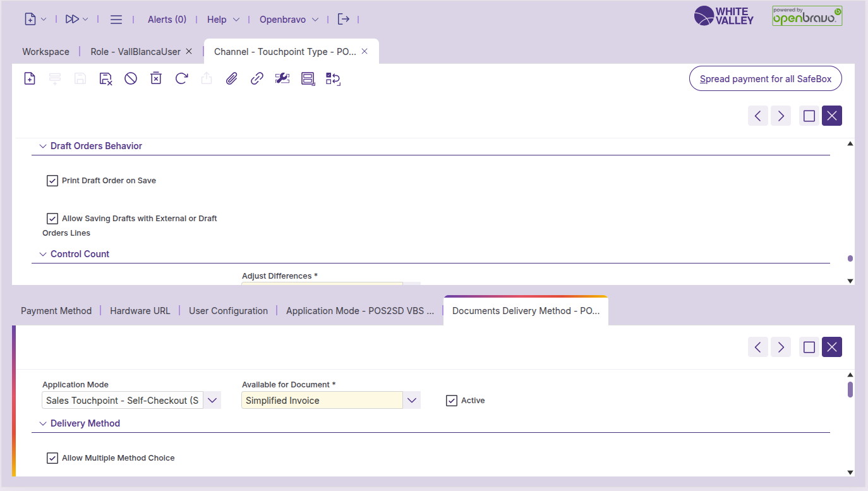Click the Refresh toolbar icon
This screenshot has width=868, height=491.
(x=181, y=78)
